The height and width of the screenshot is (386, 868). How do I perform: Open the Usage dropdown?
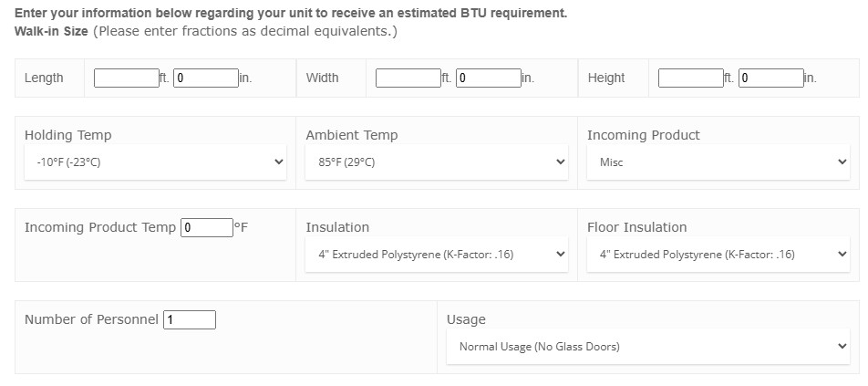648,347
